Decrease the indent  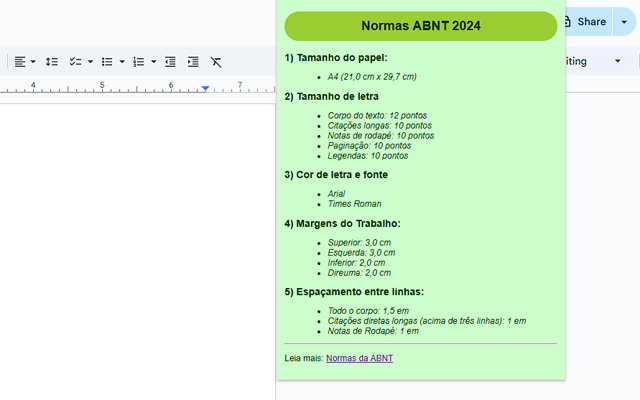point(170,62)
